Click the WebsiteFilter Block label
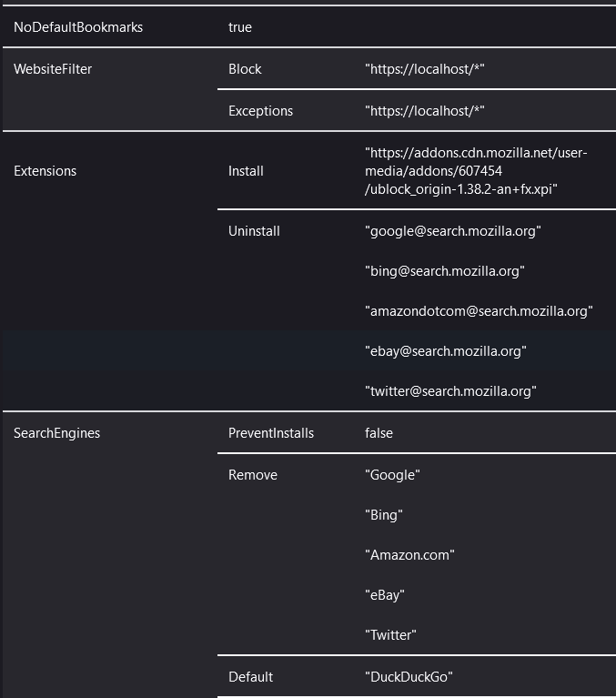 pos(245,69)
